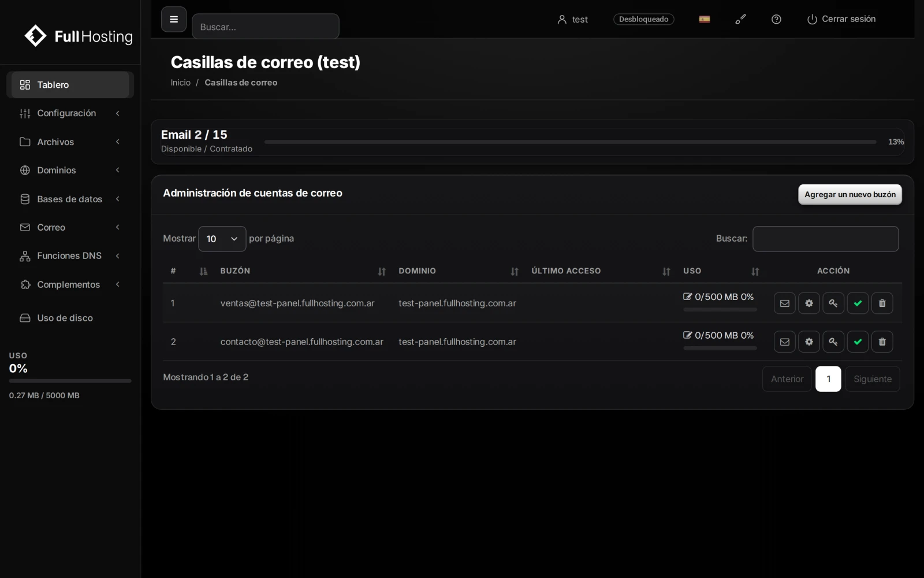The image size is (924, 578).
Task: Change password key icon for ventas mailbox
Action: pos(833,303)
